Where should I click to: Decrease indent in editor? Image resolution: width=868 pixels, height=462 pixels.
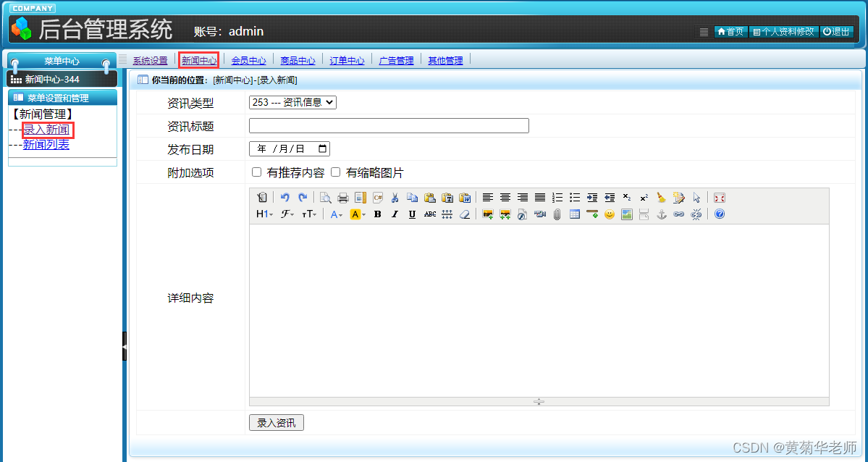point(610,198)
